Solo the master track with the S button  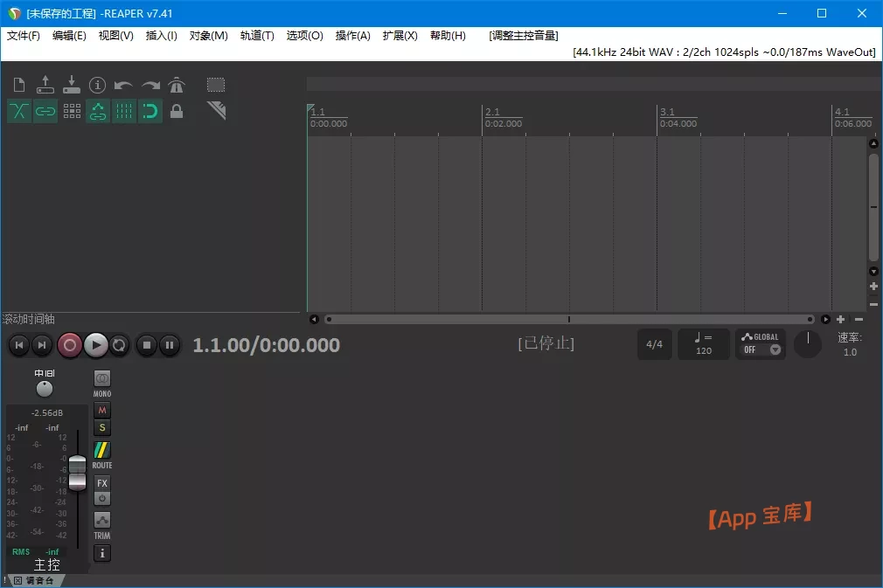101,427
